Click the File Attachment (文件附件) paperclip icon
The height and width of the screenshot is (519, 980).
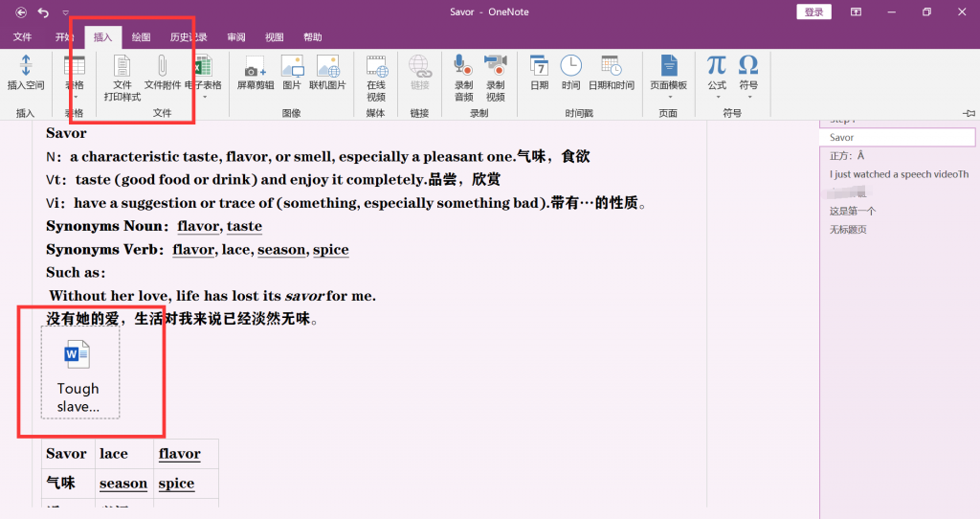pyautogui.click(x=162, y=66)
